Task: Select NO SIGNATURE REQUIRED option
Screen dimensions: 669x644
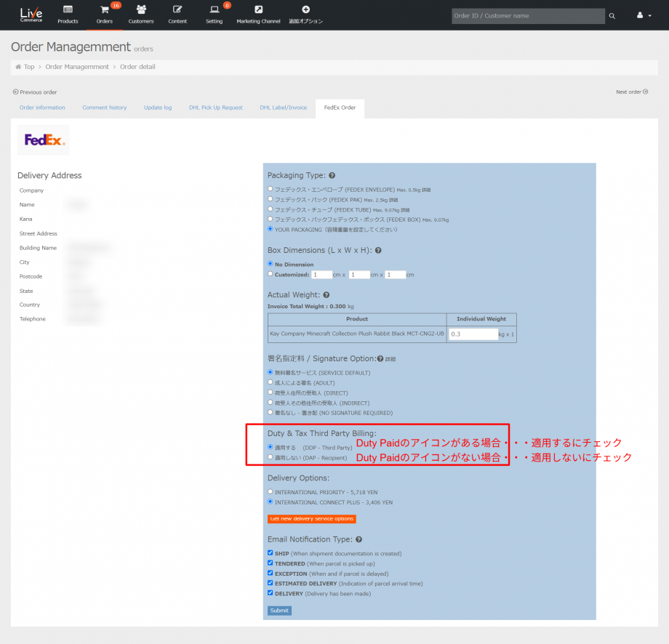Action: coord(270,412)
